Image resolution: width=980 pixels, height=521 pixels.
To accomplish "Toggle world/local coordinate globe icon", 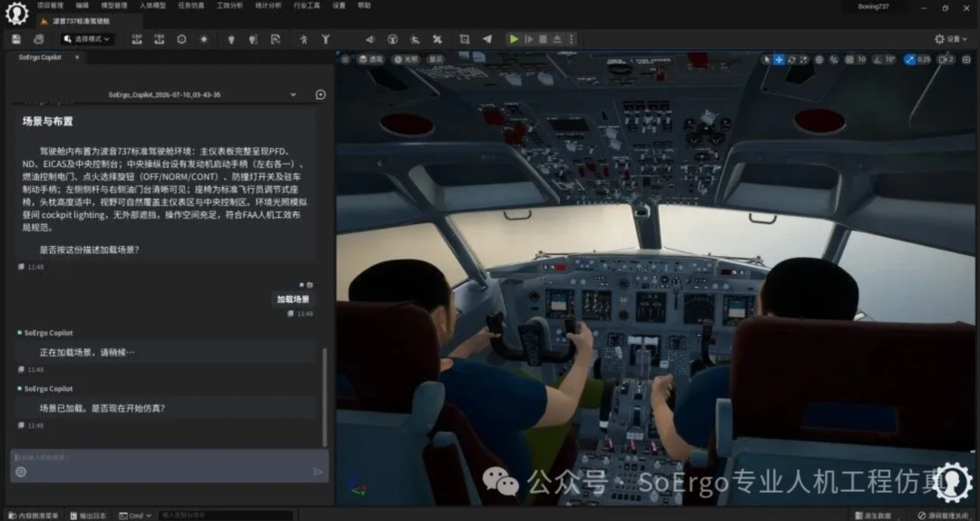I will tap(819, 59).
